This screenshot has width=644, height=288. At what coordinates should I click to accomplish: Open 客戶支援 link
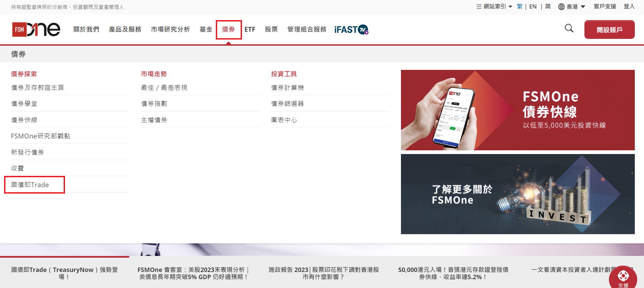pyautogui.click(x=605, y=6)
